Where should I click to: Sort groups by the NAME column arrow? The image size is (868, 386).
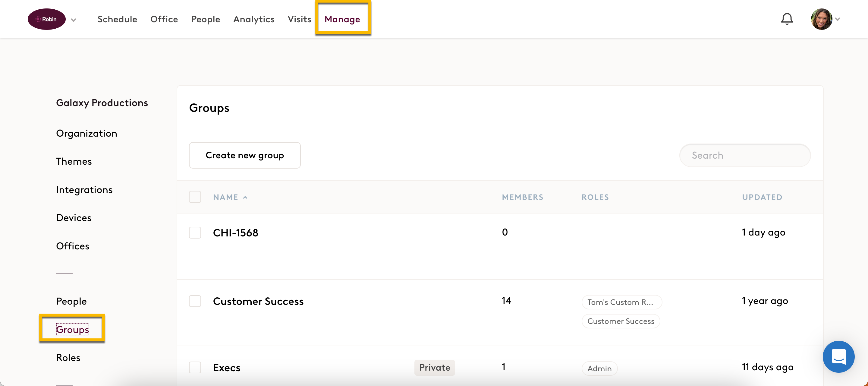[x=245, y=198]
